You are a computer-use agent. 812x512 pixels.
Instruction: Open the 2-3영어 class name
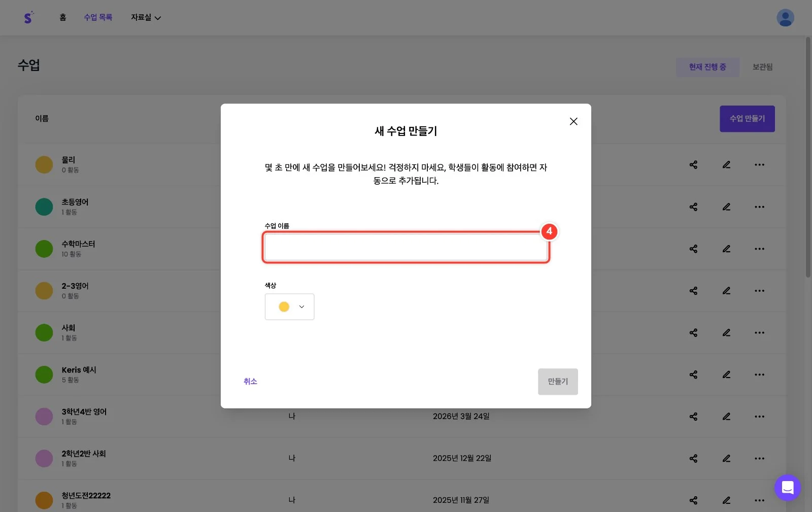(75, 286)
